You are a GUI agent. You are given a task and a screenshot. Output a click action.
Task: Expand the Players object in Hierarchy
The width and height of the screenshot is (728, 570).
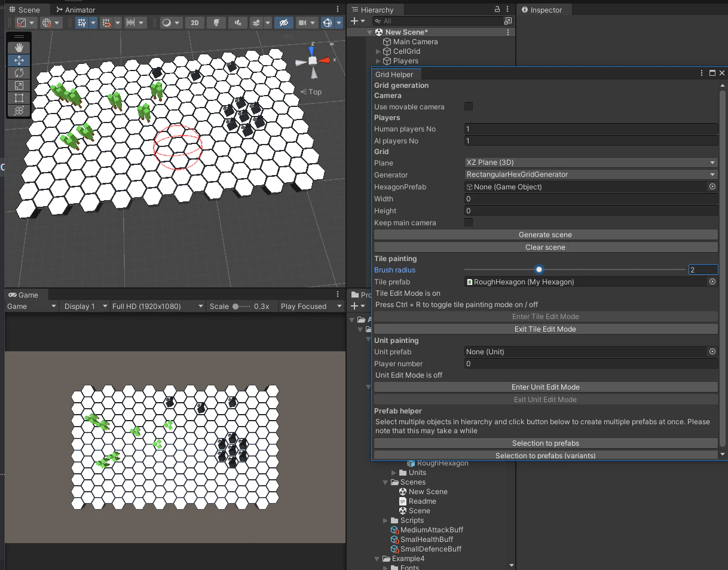pos(378,61)
